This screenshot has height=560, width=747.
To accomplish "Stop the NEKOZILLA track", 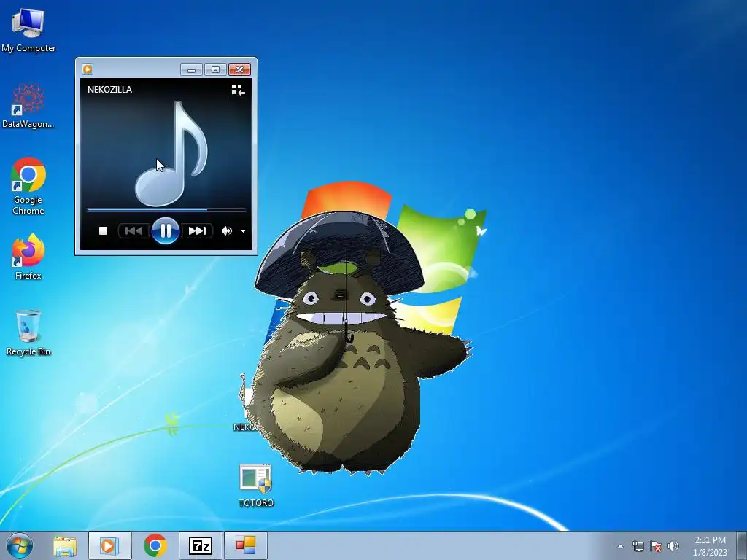I will point(103,231).
